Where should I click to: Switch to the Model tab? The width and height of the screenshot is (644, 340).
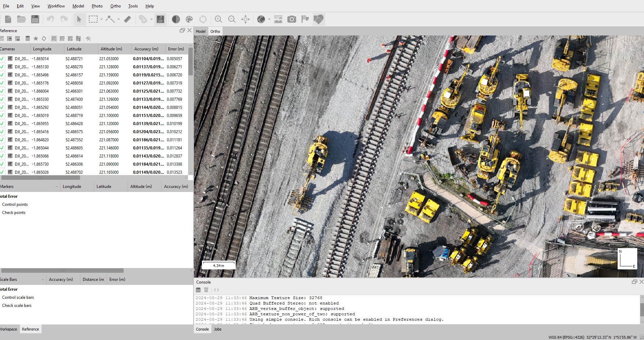point(201,31)
